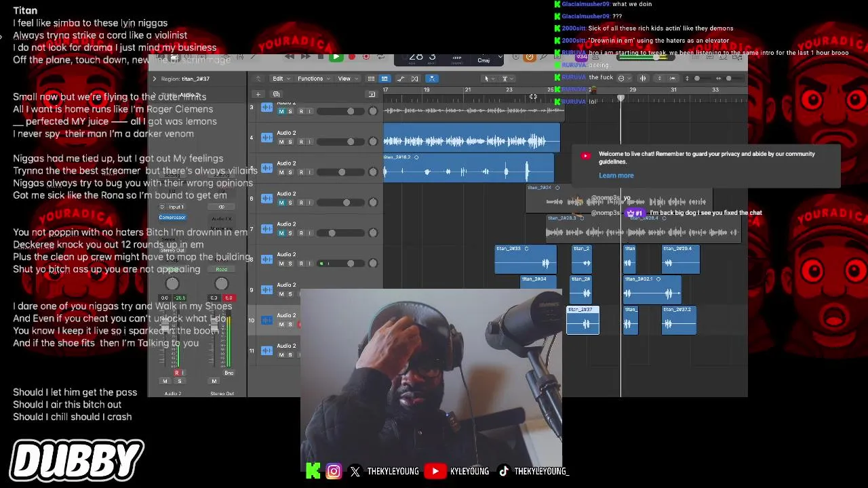Select the titan_2#33 region
Screen dimensions: 868x488
point(526,260)
